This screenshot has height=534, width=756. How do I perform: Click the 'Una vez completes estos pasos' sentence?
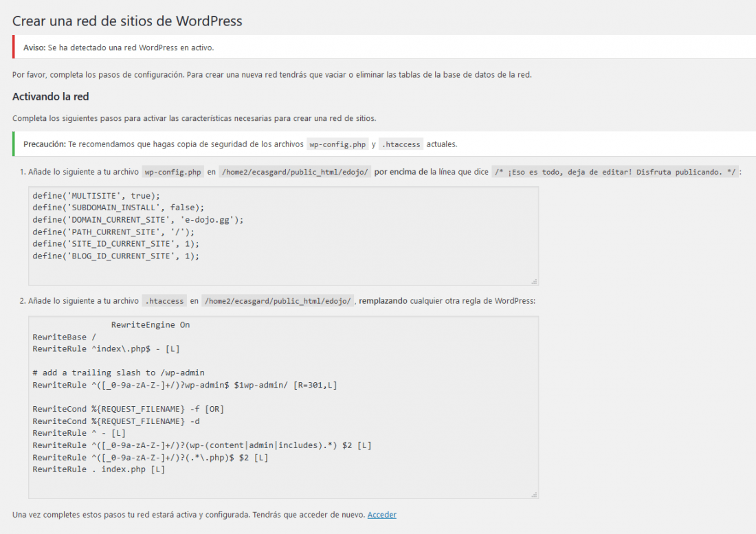click(189, 515)
